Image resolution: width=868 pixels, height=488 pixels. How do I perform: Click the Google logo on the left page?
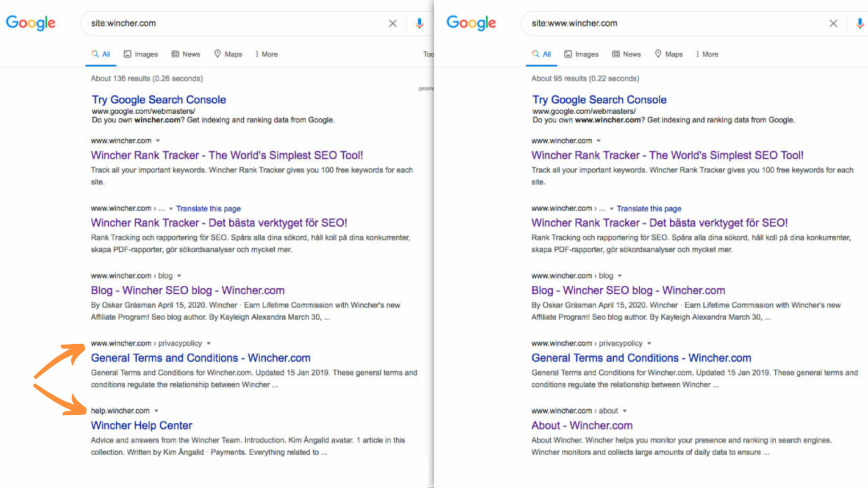pos(31,23)
